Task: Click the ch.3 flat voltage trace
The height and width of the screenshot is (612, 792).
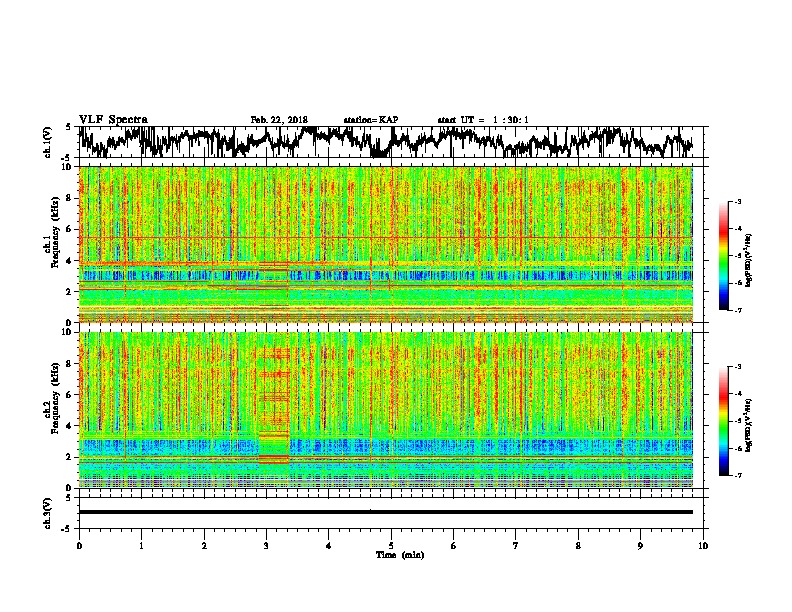Action: tap(386, 512)
